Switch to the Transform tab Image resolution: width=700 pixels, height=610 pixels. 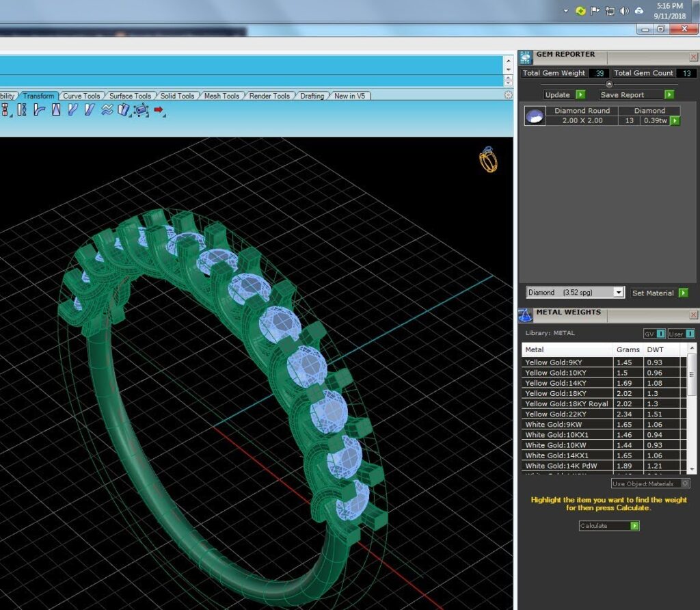pyautogui.click(x=38, y=96)
